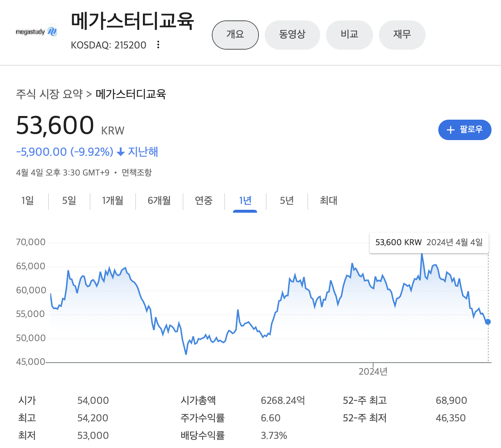Click the KOSDAQ: 215200 ticker text

coord(108,45)
